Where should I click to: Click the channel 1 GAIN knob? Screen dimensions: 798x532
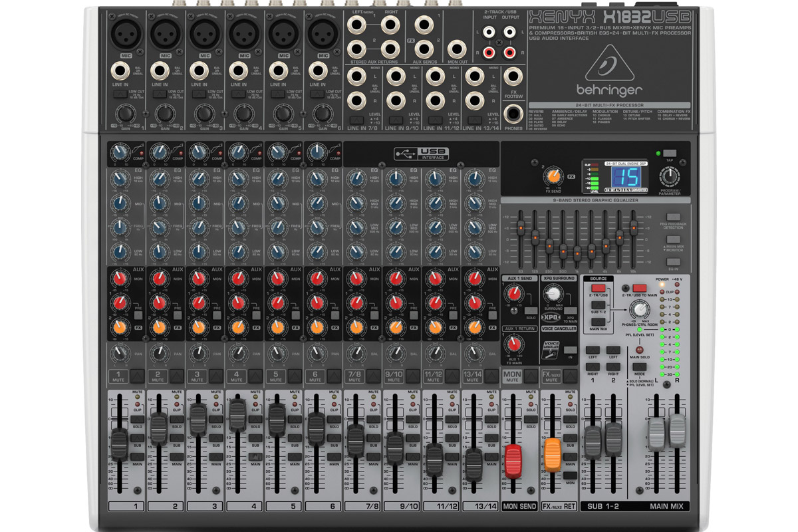pos(126,114)
